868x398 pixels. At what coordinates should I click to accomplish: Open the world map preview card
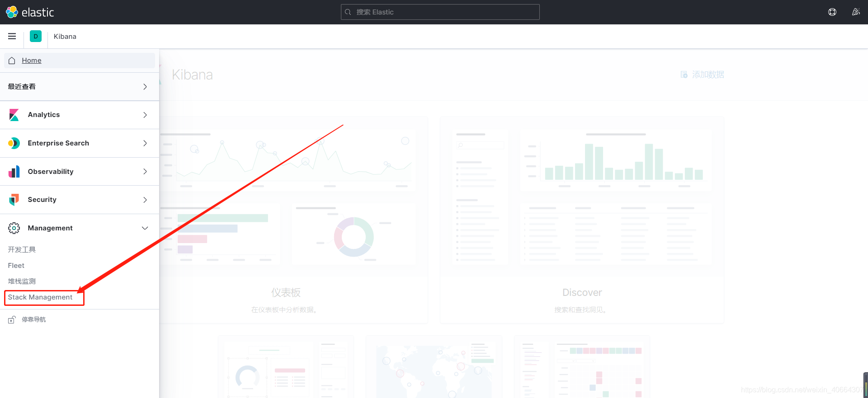(434, 367)
